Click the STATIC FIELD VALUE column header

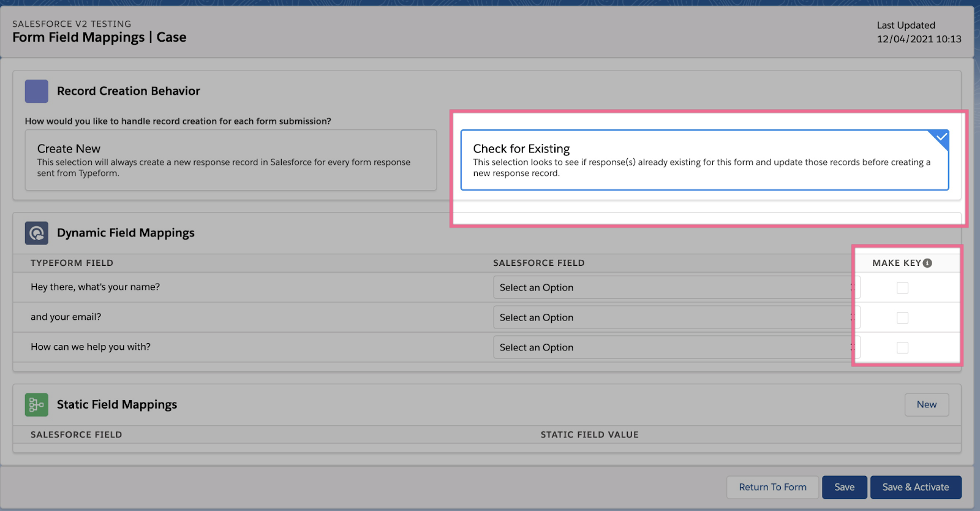[589, 434]
